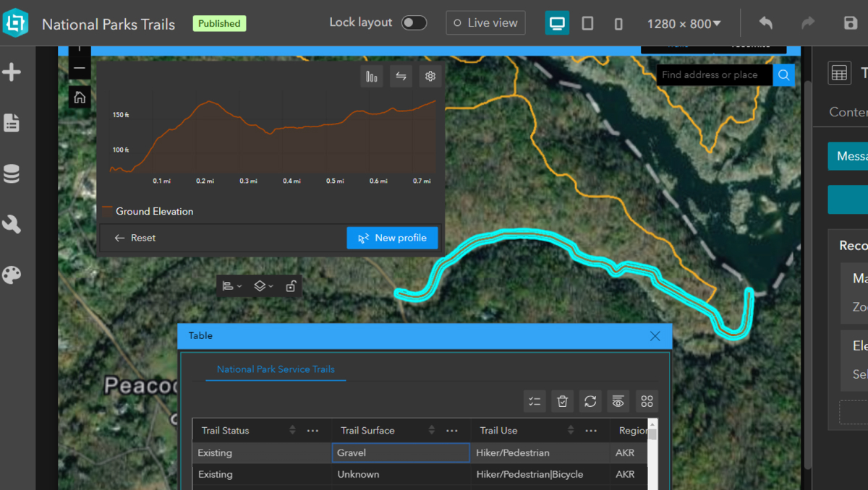The height and width of the screenshot is (490, 868).
Task: Open the Data panel cylinder icon
Action: [x=12, y=174]
